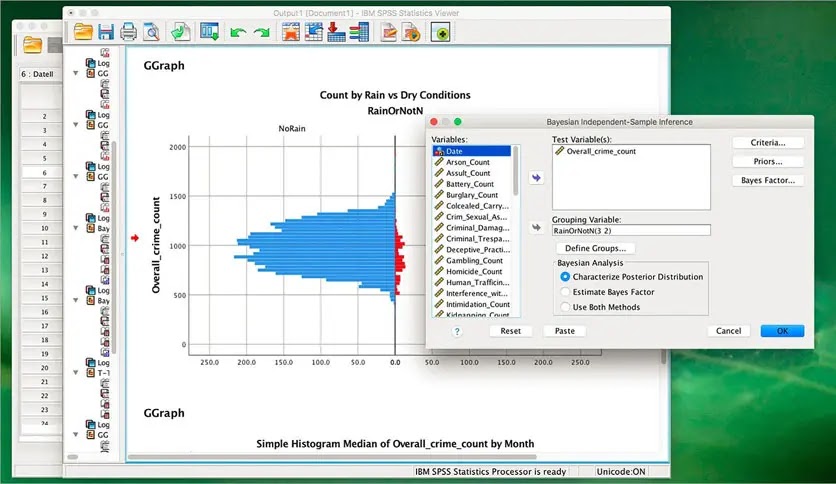Click the Go to Case toolbar icon
This screenshot has height=484, width=836.
coord(314,33)
